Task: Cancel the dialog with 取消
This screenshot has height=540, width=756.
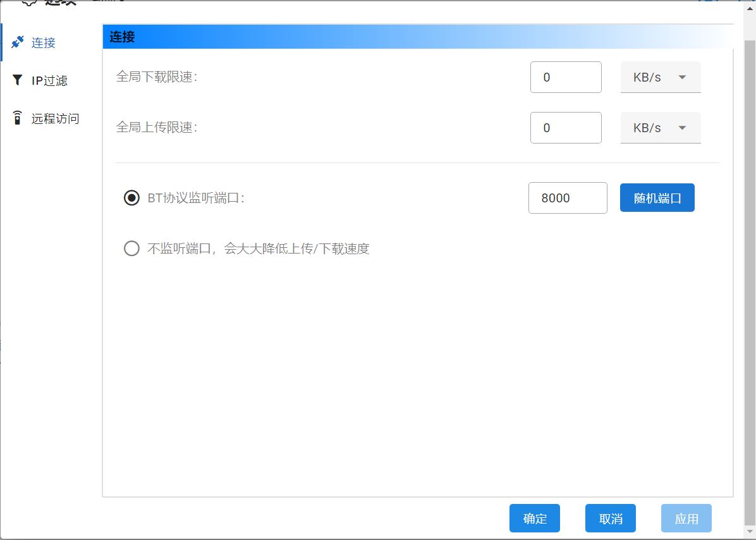Action: [x=610, y=519]
